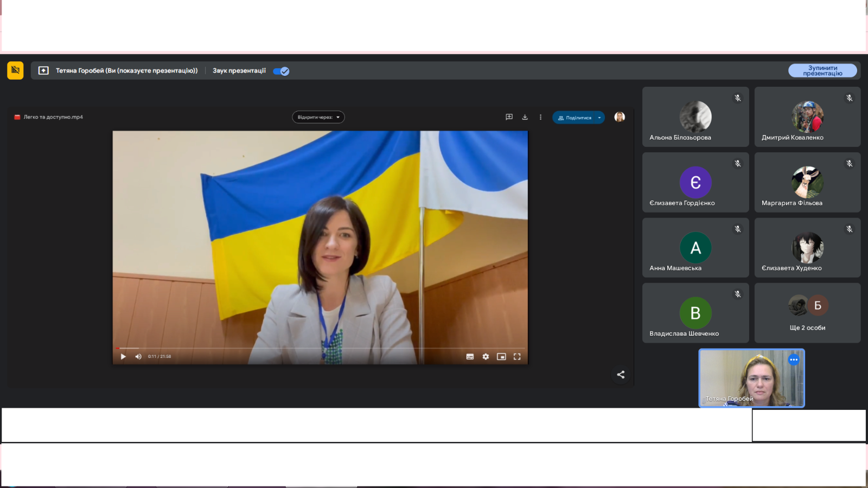Screen dimensions: 868x488
Task: Activate picture-in-picture for the video
Action: pyautogui.click(x=501, y=356)
